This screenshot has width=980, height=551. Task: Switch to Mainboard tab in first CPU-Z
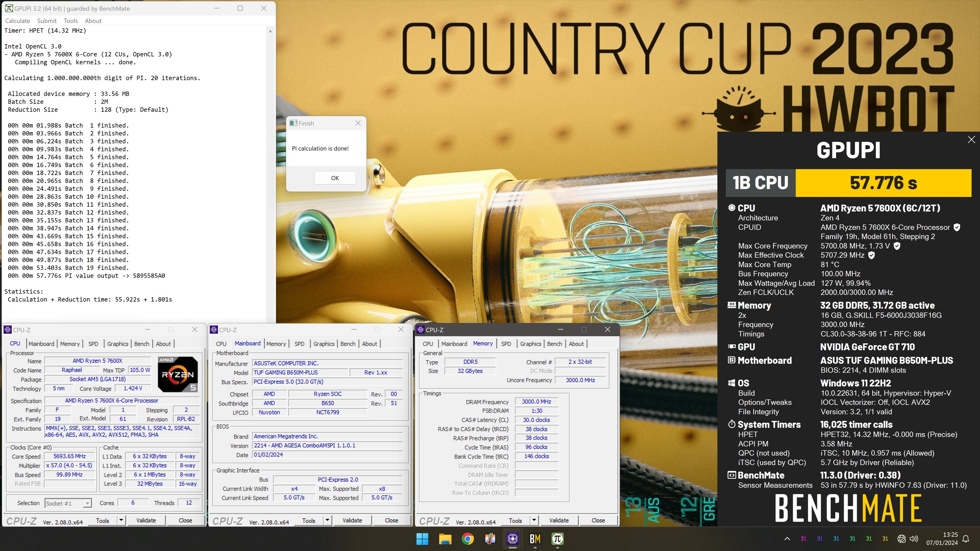pos(41,344)
